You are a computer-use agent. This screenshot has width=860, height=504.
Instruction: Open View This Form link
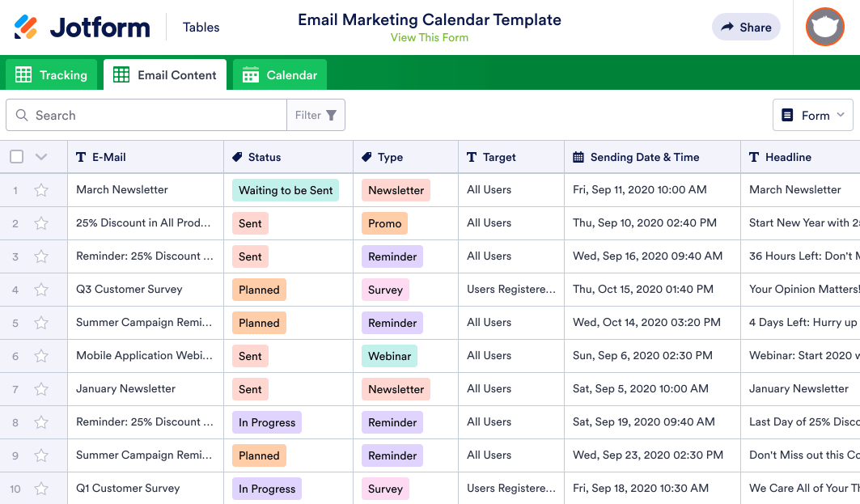point(430,37)
